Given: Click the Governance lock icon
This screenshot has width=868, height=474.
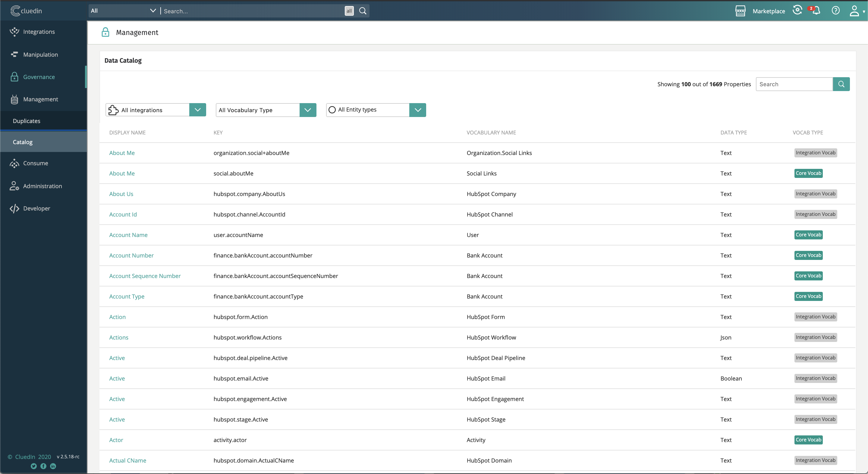Looking at the screenshot, I should (x=14, y=77).
